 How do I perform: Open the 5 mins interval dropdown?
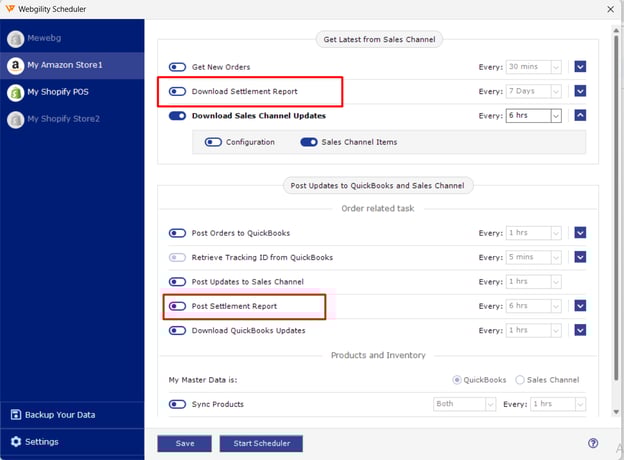point(534,257)
